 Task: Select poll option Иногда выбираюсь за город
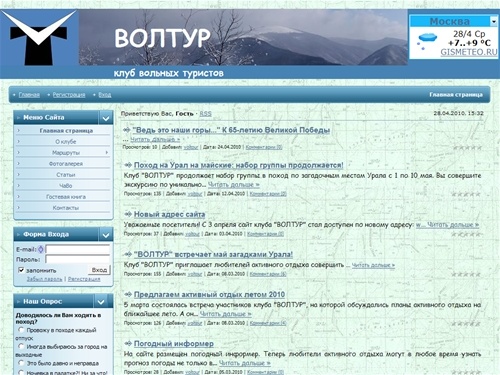coord(21,346)
